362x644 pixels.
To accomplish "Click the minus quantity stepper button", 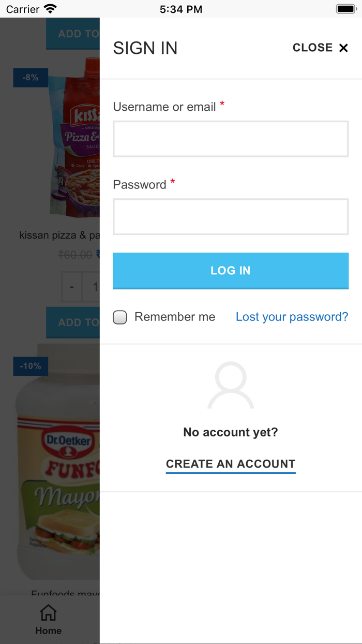I will (72, 287).
